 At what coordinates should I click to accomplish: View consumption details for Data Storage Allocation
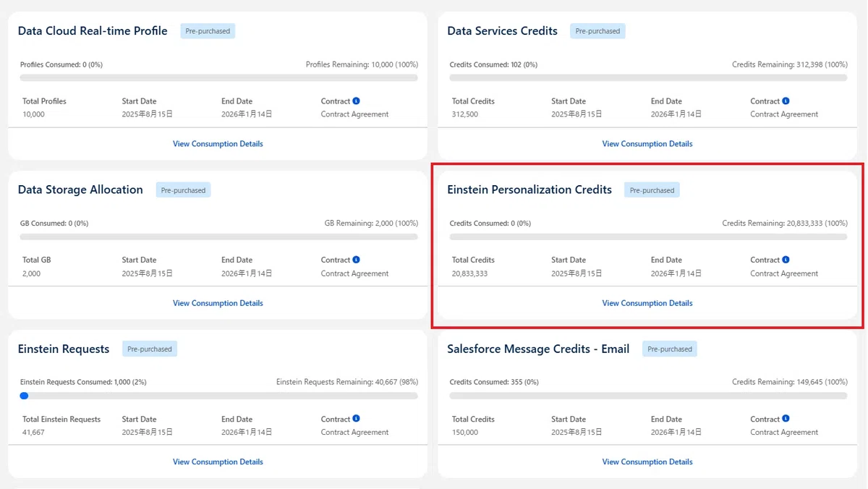point(218,303)
